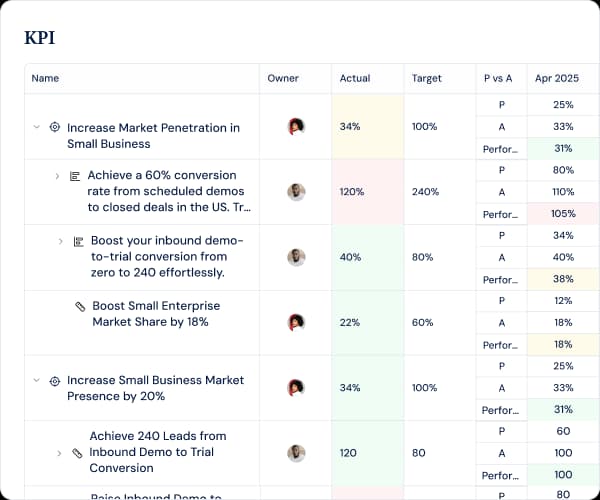
Task: Select the 110% actual Apr 2025 cell
Action: point(563,192)
